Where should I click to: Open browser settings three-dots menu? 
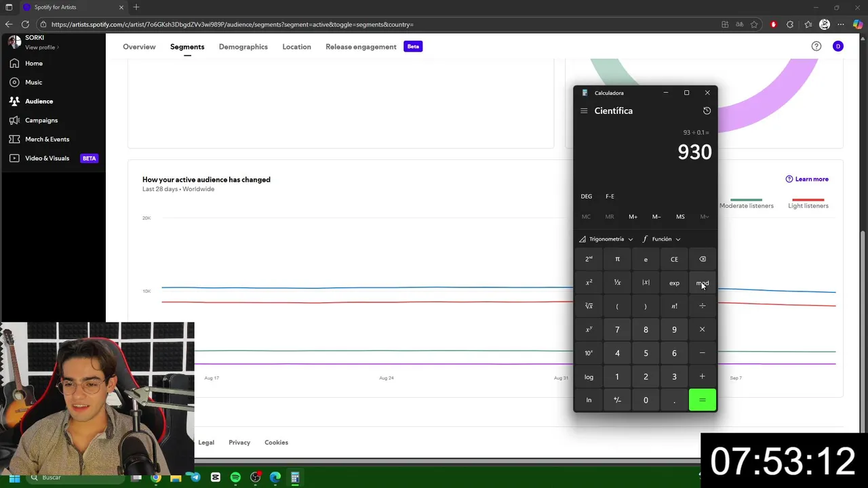pyautogui.click(x=841, y=24)
